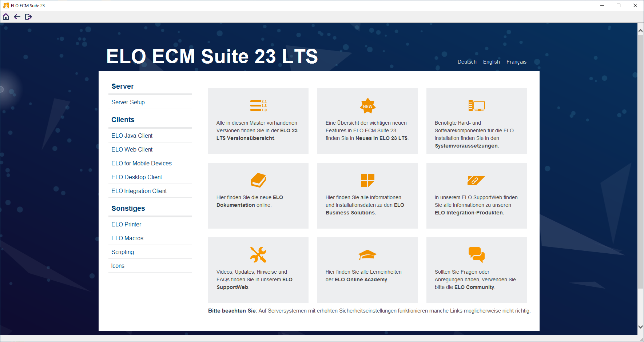
Task: Click the computer system requirements icon
Action: (477, 106)
